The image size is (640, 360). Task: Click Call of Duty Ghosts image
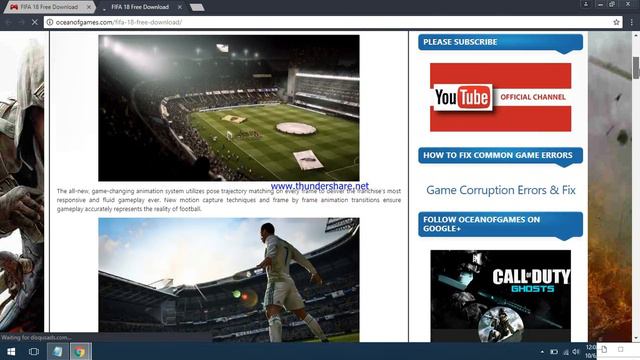[500, 296]
